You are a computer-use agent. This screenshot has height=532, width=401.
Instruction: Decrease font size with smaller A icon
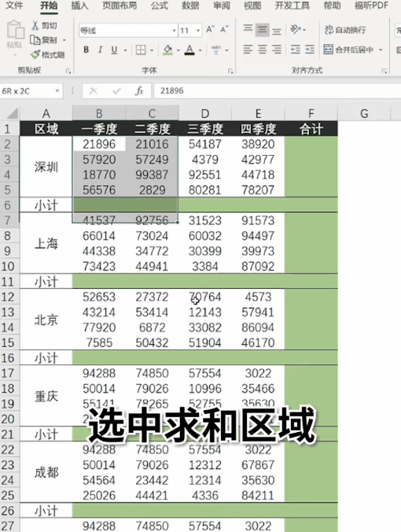point(224,30)
